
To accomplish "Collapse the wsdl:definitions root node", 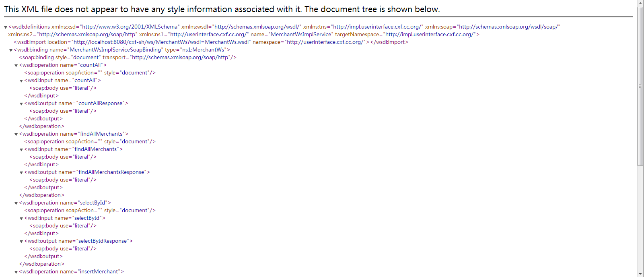I will tap(6, 27).
